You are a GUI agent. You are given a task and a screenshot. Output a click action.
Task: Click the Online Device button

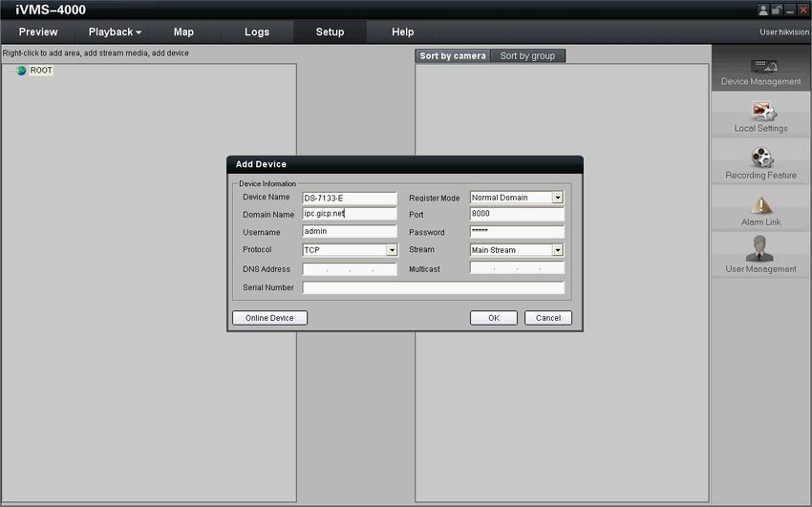pos(269,318)
